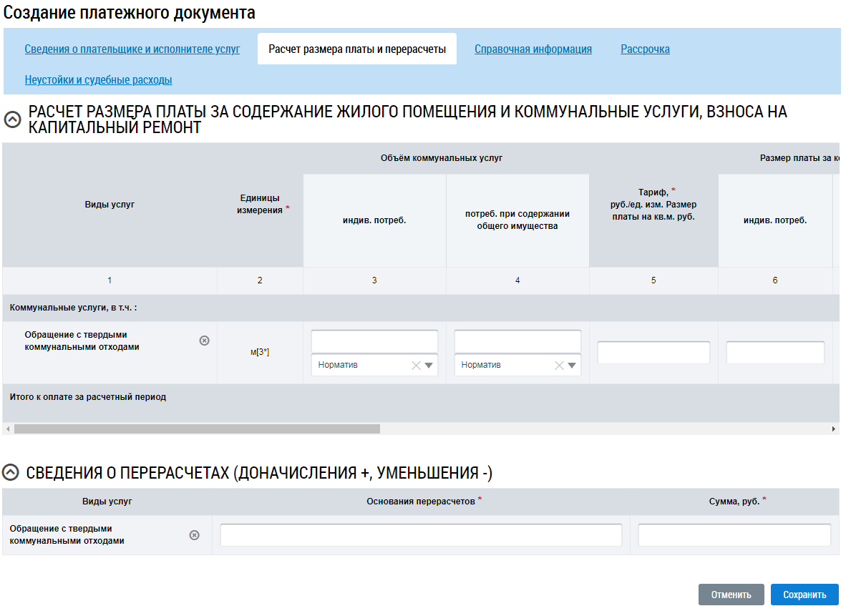Switch to Справочная информация tab
The width and height of the screenshot is (851, 616).
pos(533,49)
